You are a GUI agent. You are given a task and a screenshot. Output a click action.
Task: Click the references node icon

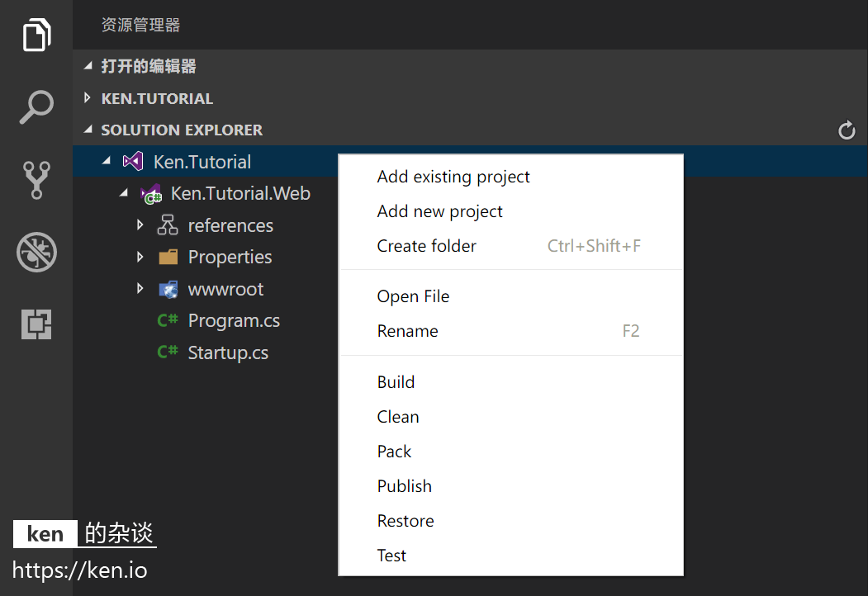(168, 225)
